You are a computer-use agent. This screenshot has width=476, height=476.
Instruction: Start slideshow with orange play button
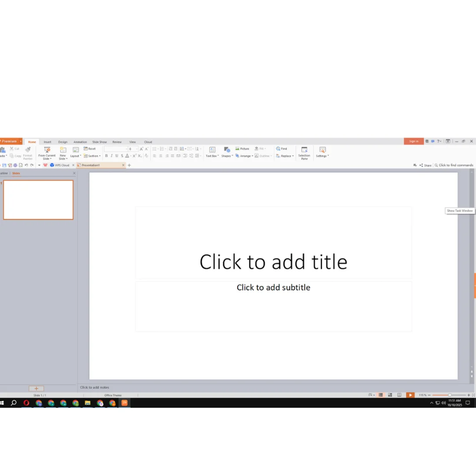[x=410, y=395]
